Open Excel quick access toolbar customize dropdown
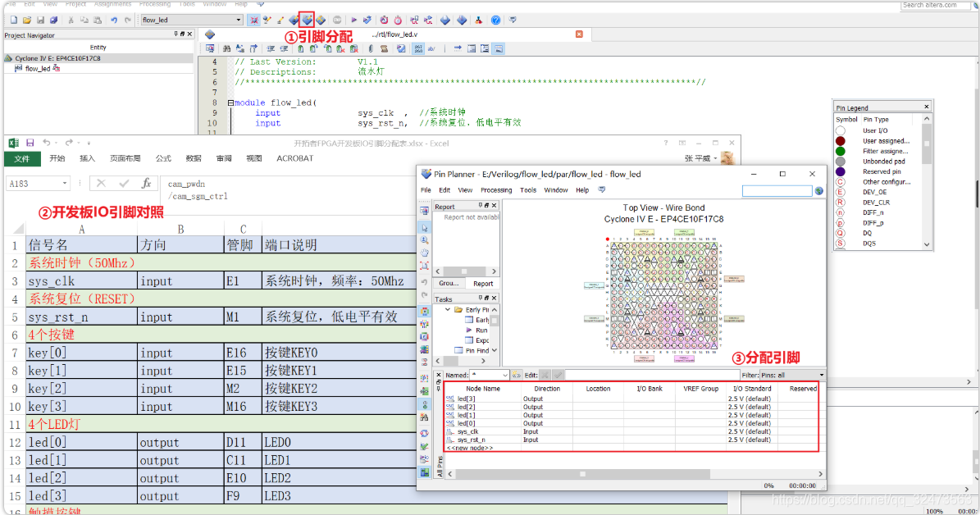Viewport: 980px width, 515px height. 89,144
